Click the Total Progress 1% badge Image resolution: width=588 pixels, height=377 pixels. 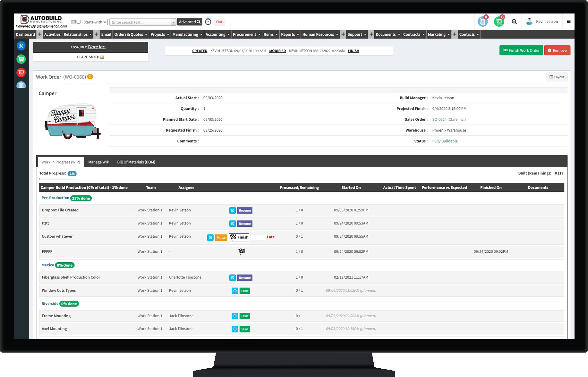pyautogui.click(x=72, y=174)
